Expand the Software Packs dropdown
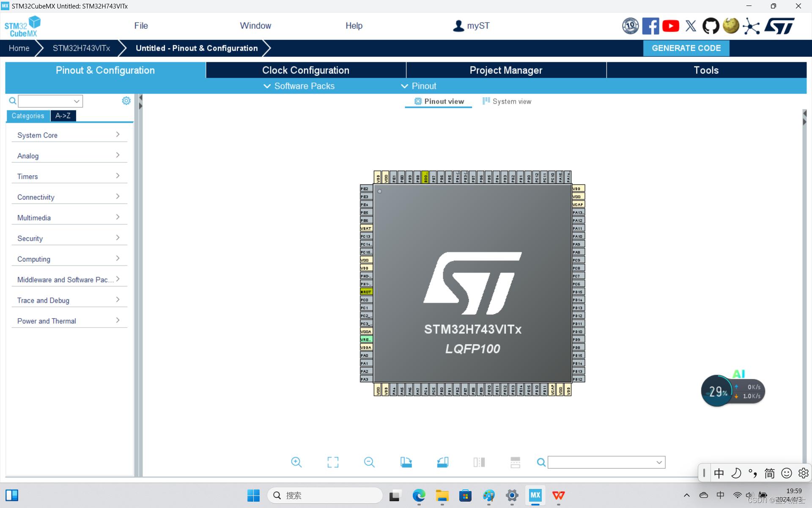This screenshot has width=812, height=508. click(304, 86)
